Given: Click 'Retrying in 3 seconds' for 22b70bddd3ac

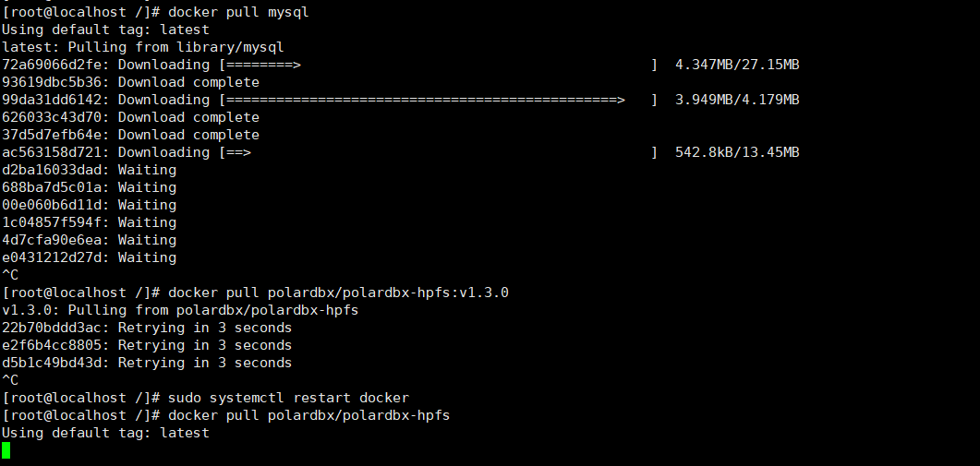Looking at the screenshot, I should pos(205,328).
